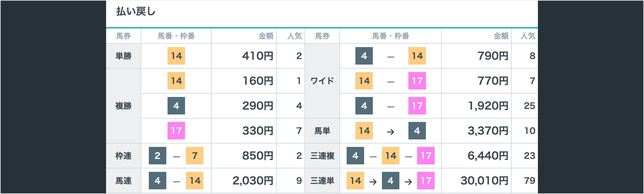
Task: Select the ワイド bet type label
Action: 322,81
